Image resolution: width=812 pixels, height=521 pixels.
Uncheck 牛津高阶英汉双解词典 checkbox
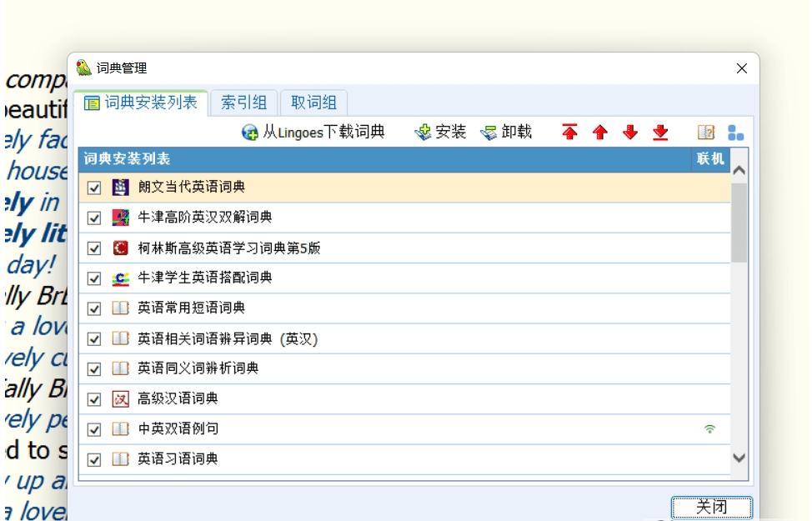coord(93,218)
